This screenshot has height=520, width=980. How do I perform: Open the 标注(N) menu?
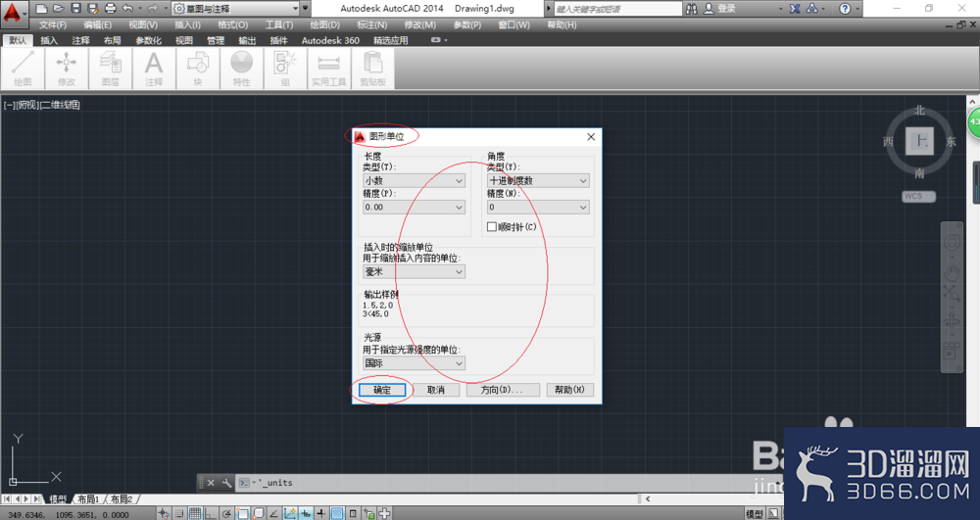(x=371, y=24)
